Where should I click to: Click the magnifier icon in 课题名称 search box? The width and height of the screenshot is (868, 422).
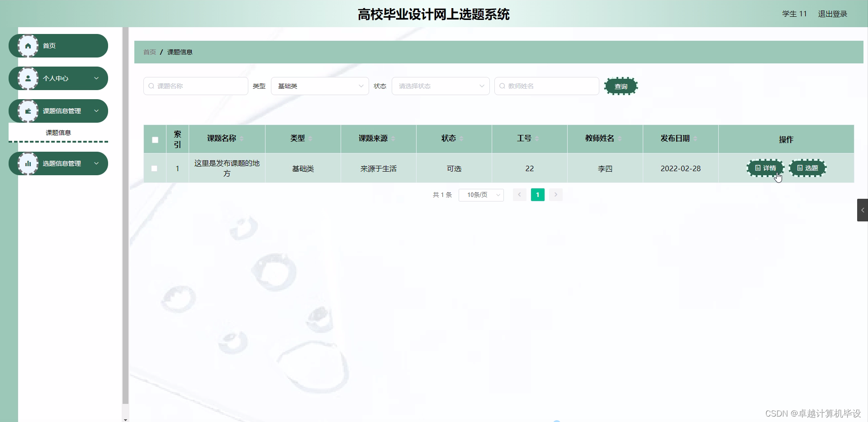tap(151, 86)
